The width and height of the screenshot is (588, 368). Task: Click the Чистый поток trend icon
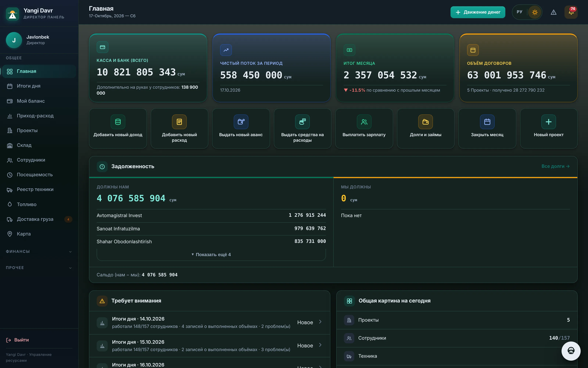tap(226, 50)
